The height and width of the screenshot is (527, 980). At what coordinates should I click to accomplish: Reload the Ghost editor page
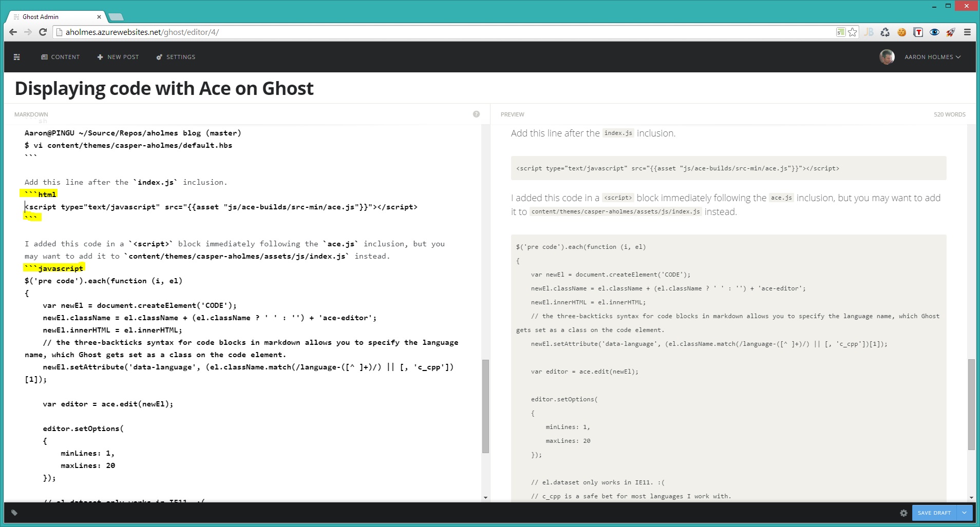click(x=43, y=32)
